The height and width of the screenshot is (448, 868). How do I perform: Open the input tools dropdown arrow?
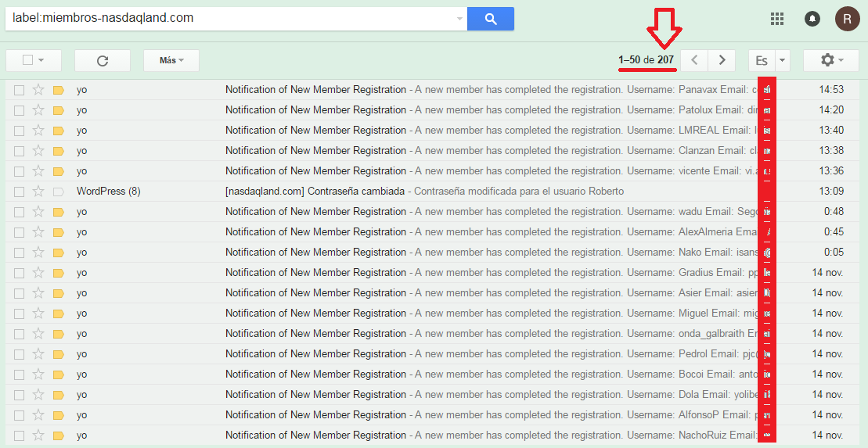(782, 60)
